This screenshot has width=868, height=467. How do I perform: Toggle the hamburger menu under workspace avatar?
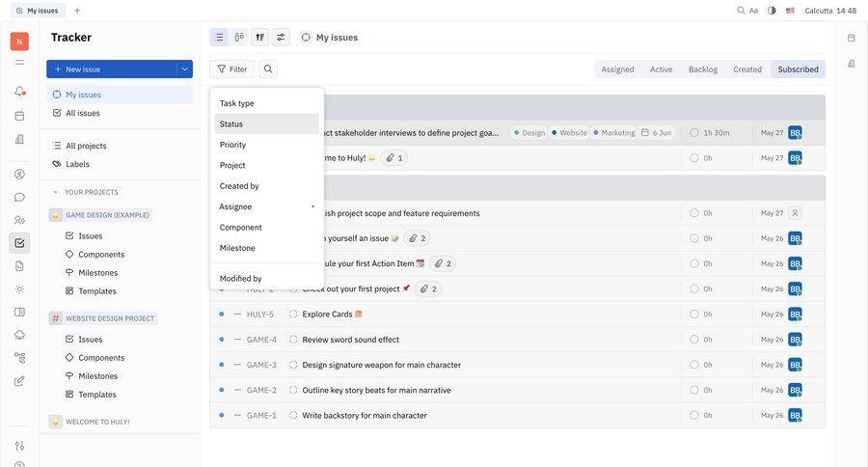(19, 63)
